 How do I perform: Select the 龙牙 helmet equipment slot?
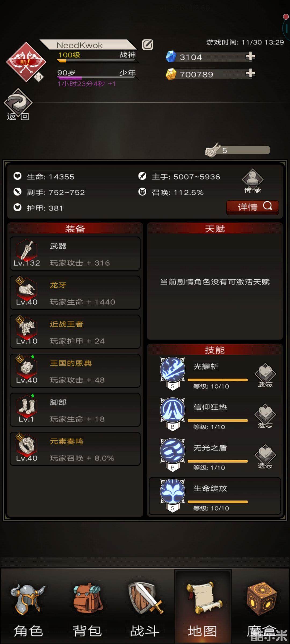tap(75, 293)
